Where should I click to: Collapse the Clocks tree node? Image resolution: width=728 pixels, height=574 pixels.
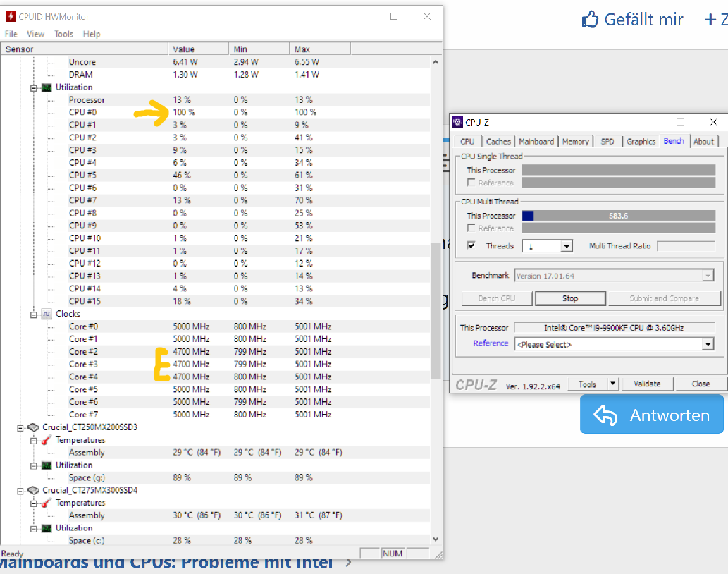(x=33, y=315)
